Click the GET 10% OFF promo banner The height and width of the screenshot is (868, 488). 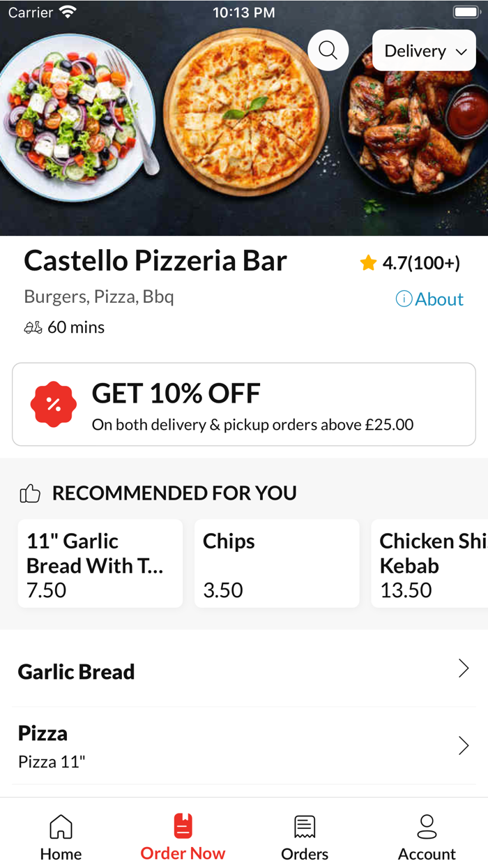244,404
